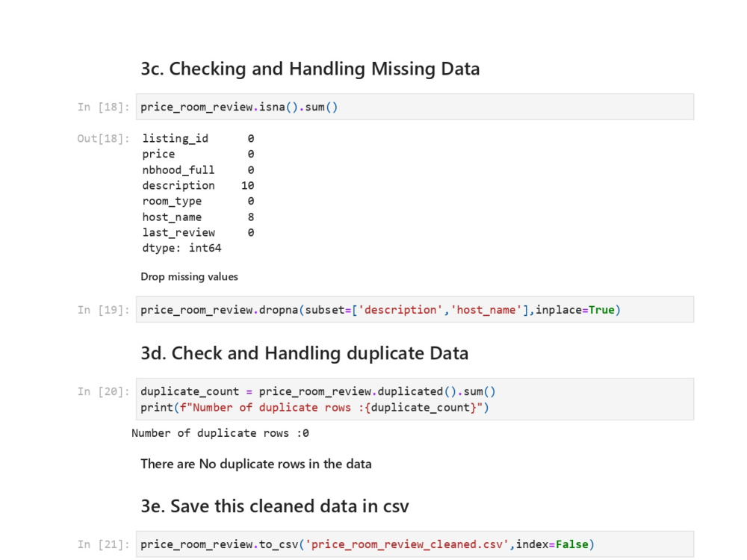Click the 'Drop missing values' markdown text
This screenshot has width=747, height=560.
189,277
